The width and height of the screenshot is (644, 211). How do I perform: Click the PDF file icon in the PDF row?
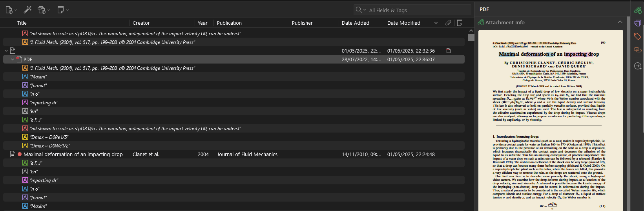19,59
